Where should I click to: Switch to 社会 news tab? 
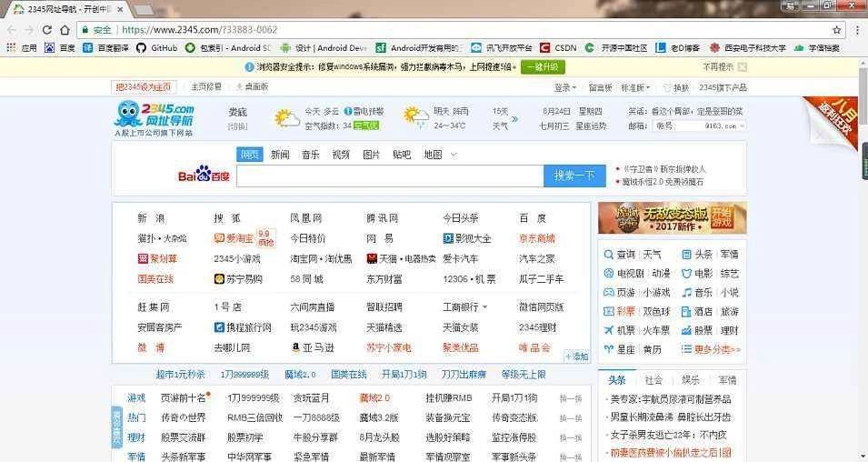(653, 380)
